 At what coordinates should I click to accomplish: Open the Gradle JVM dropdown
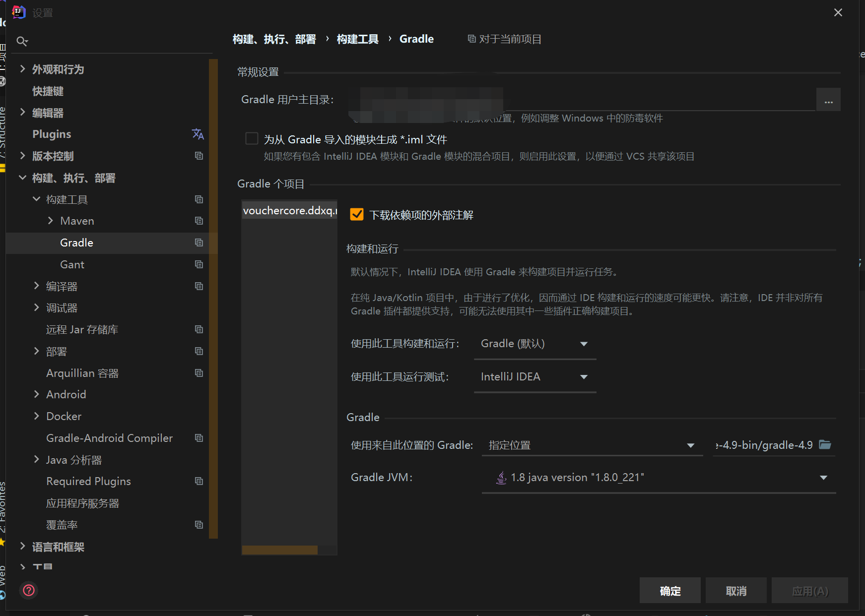click(x=659, y=478)
